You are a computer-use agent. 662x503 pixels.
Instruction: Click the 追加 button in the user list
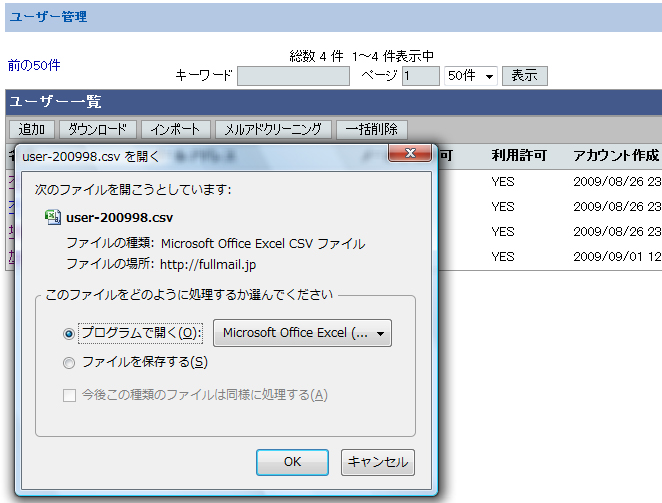[x=32, y=129]
